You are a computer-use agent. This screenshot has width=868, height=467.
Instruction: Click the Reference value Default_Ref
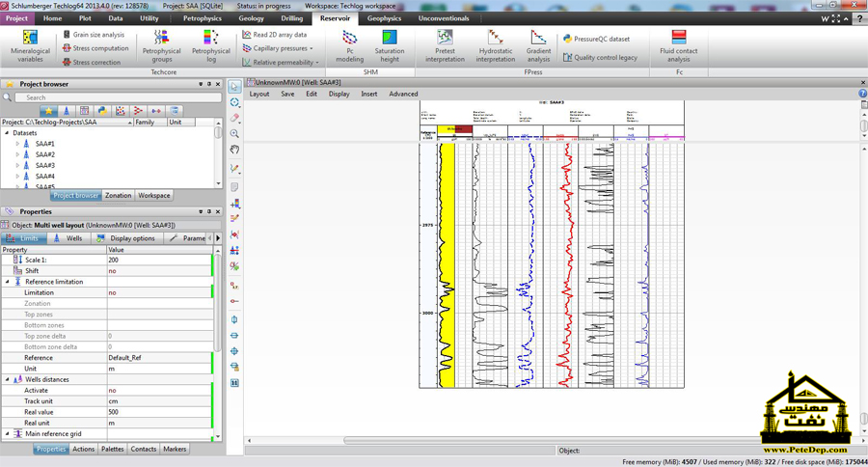click(x=159, y=358)
